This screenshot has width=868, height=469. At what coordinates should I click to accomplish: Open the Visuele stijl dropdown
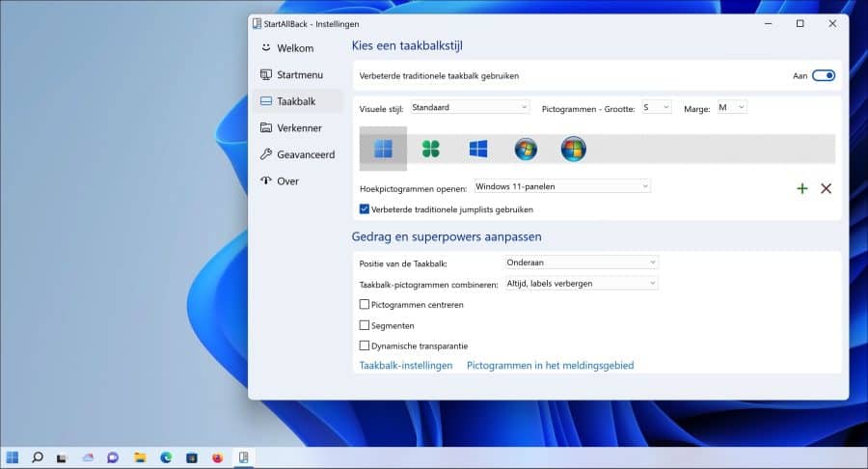(x=470, y=107)
